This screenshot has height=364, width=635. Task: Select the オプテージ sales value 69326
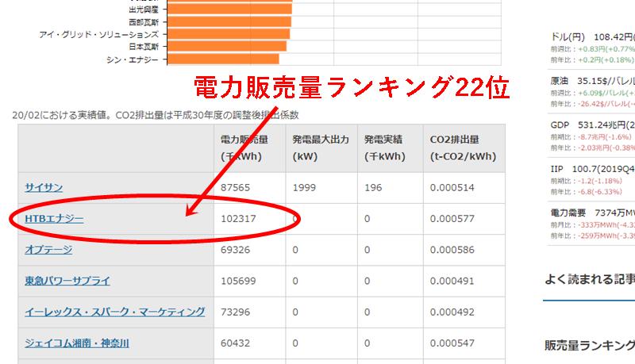tap(235, 250)
